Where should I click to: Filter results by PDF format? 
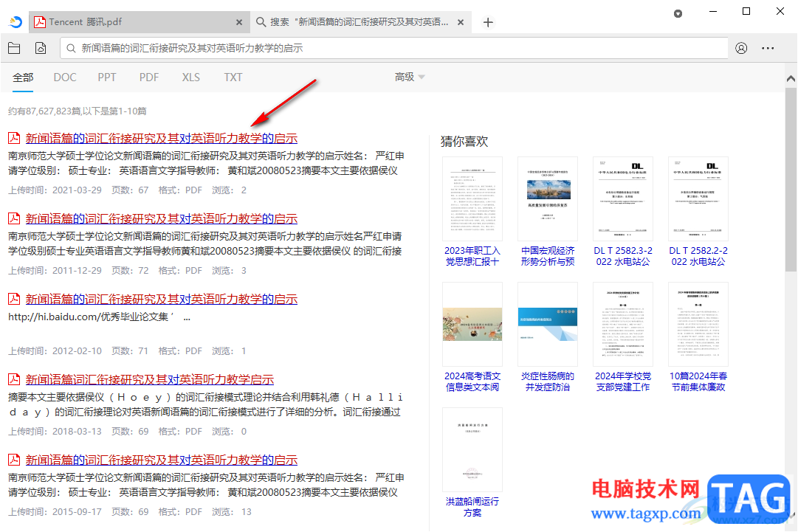pos(149,77)
